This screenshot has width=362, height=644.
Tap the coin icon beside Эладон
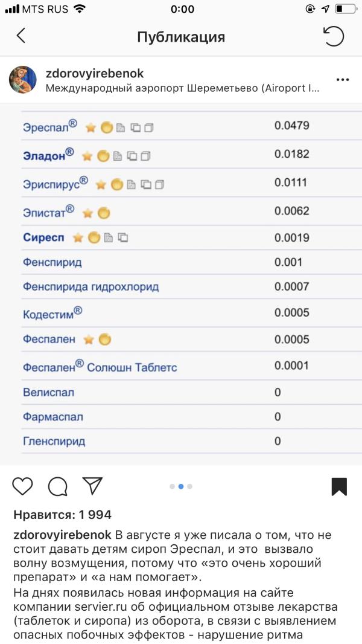point(103,156)
